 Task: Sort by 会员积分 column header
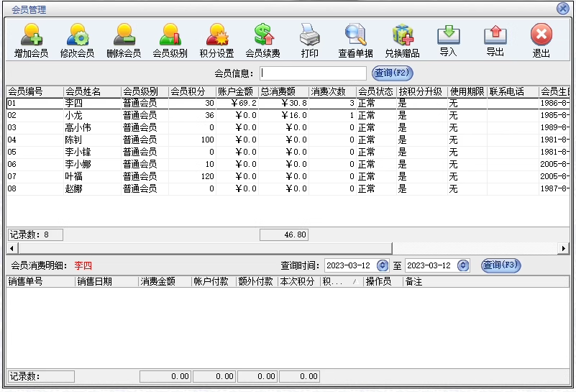pyautogui.click(x=192, y=91)
